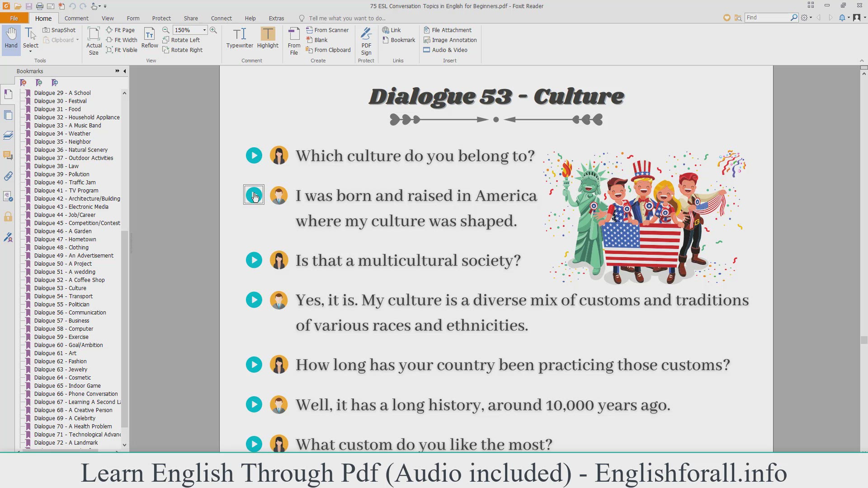Play audio for 'Is that a multicultural society?'
The image size is (868, 488).
tap(254, 260)
